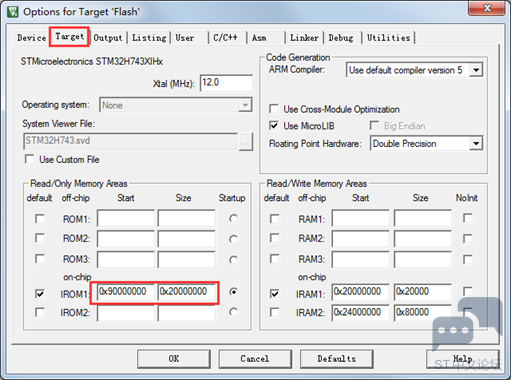Open the ARM Compiler version dropdown
Screen dimensions: 511x380
point(414,70)
